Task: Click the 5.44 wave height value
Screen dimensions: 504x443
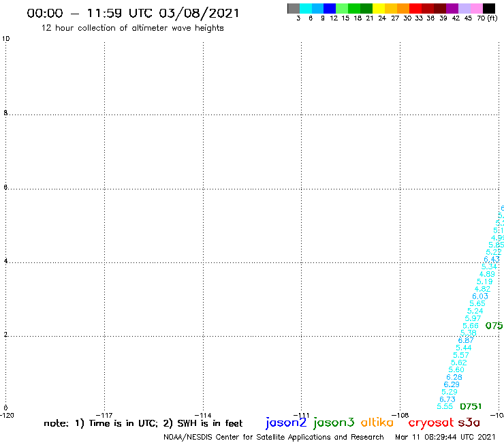Action: tap(464, 348)
